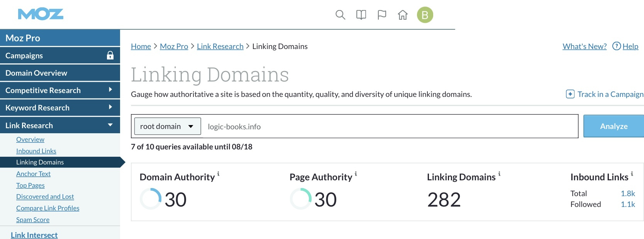Click the Home breadcrumb link
Image resolution: width=644 pixels, height=239 pixels.
tap(141, 46)
